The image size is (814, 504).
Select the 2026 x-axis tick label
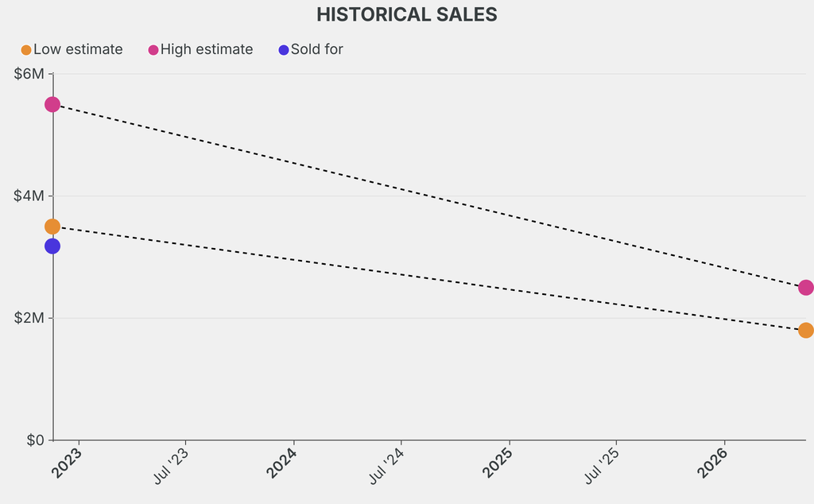pos(712,463)
